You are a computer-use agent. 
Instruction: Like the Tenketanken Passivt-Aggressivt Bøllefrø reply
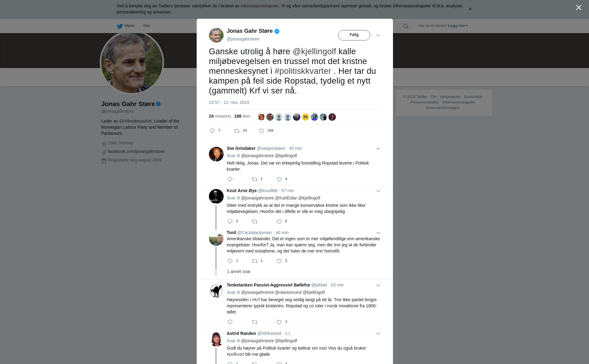point(279,322)
